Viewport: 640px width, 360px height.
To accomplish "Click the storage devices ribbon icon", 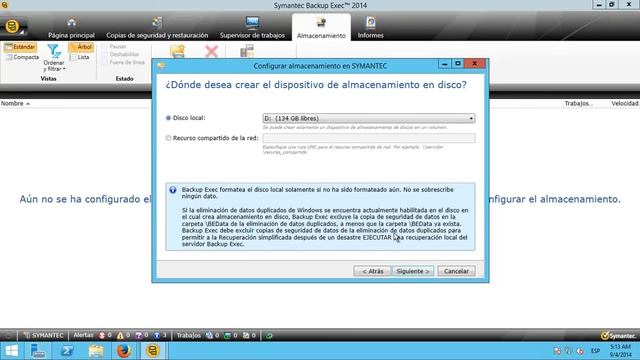I will point(247,51).
